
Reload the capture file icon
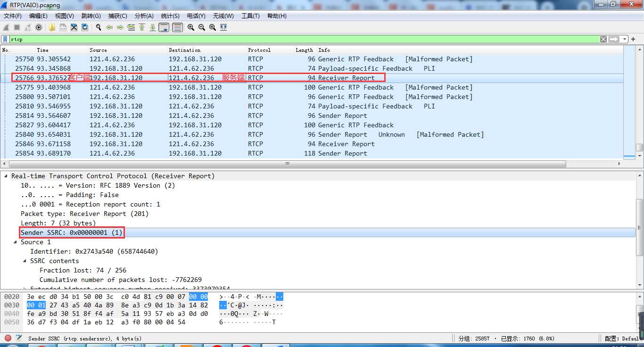point(85,27)
